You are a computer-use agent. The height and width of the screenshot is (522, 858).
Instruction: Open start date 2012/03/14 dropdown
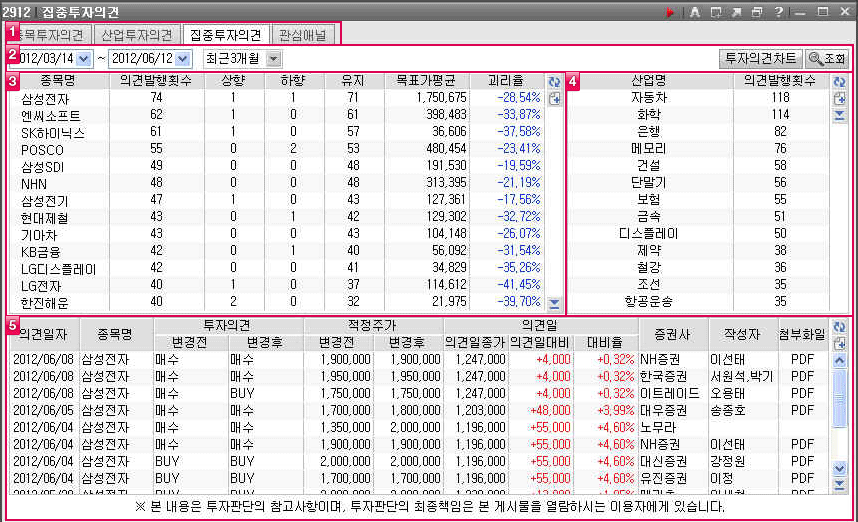(84, 58)
